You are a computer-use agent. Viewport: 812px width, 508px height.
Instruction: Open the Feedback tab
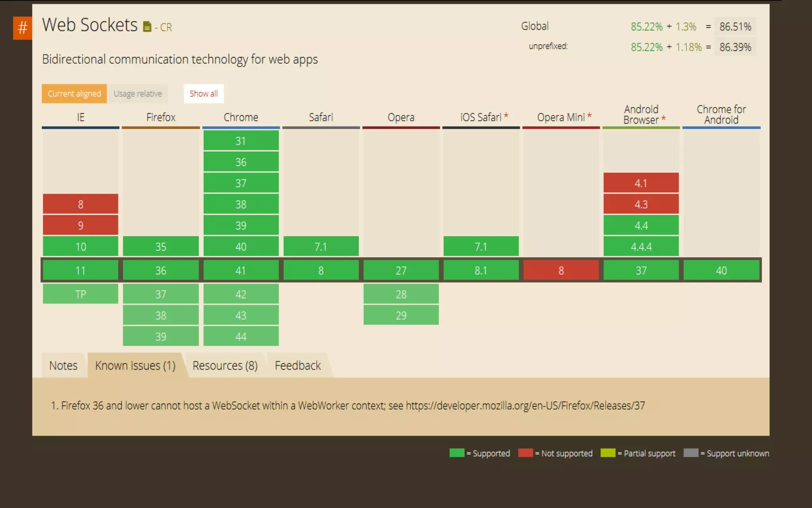[298, 365]
